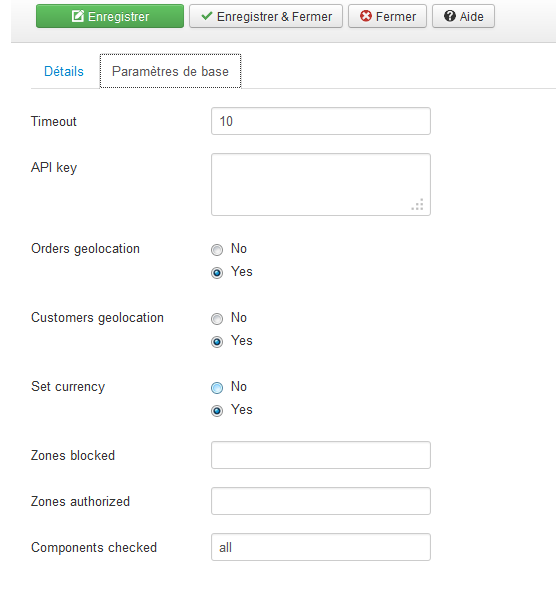Open the Paramètres de base tab
The width and height of the screenshot is (556, 593).
(170, 71)
